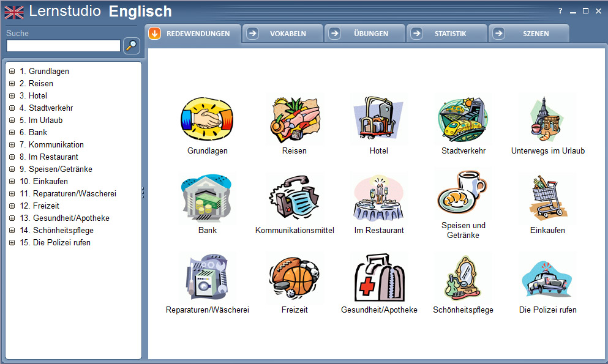The height and width of the screenshot is (364, 608).
Task: Click the British flag logo
Action: pos(14,12)
